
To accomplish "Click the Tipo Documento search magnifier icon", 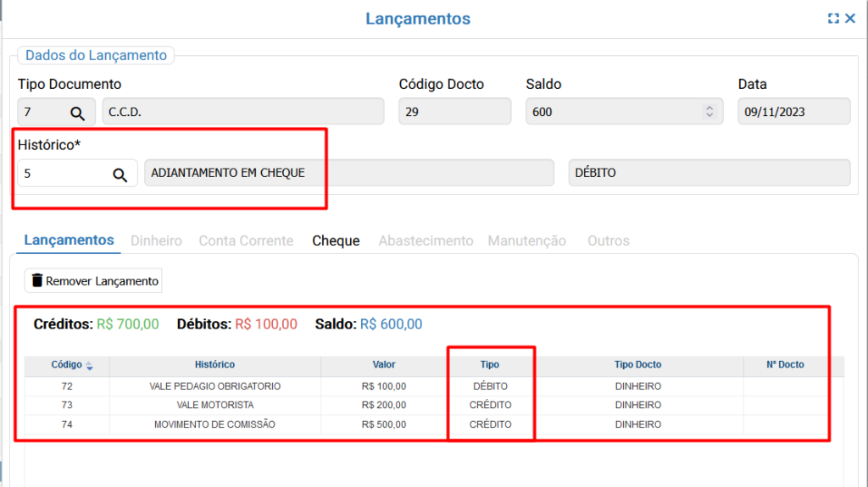I will 77,113.
